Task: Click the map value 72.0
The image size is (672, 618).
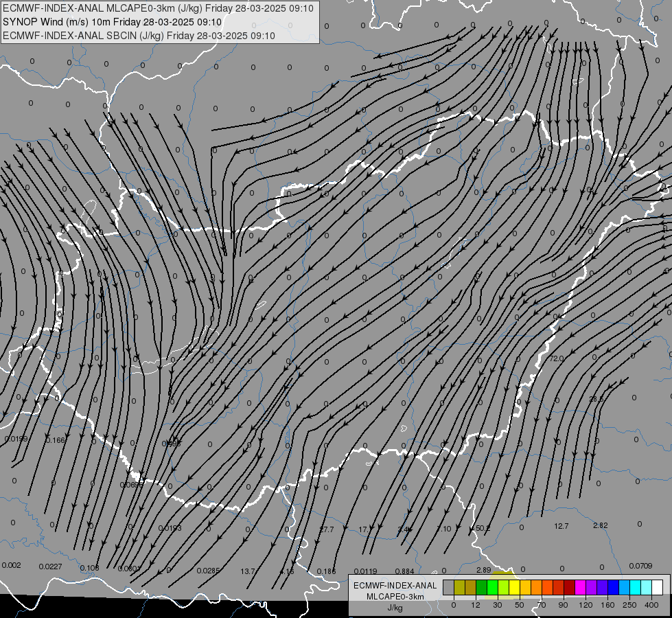Action: coord(556,358)
